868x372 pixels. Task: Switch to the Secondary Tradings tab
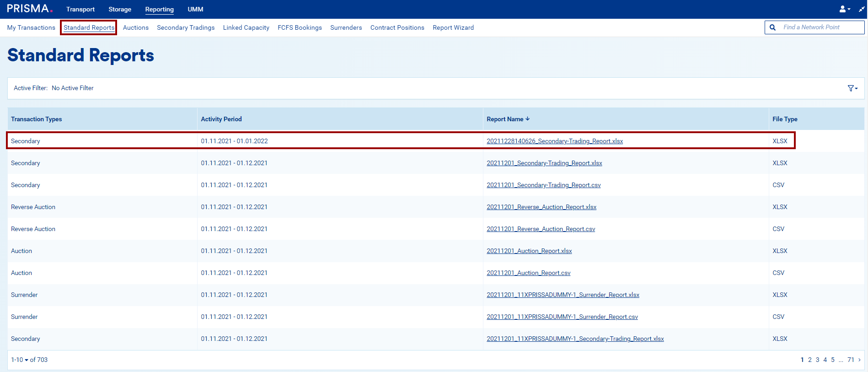[186, 27]
